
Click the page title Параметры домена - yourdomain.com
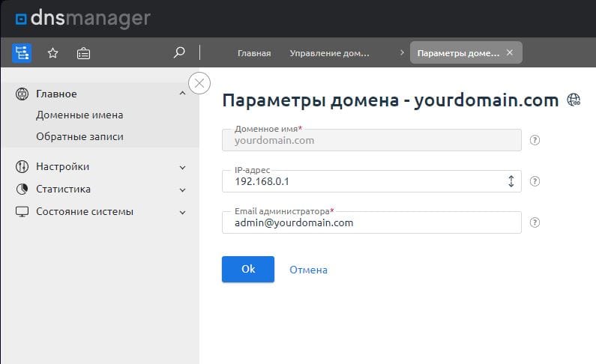click(391, 100)
